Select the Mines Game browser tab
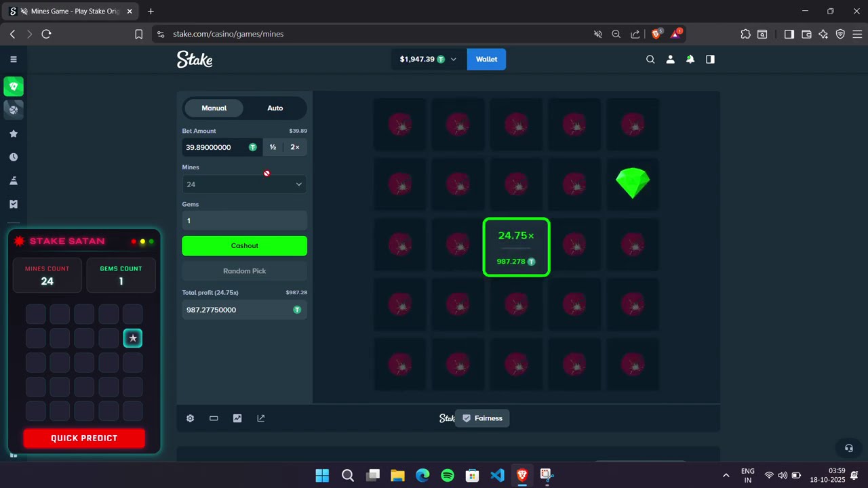Image resolution: width=868 pixels, height=488 pixels. click(71, 12)
